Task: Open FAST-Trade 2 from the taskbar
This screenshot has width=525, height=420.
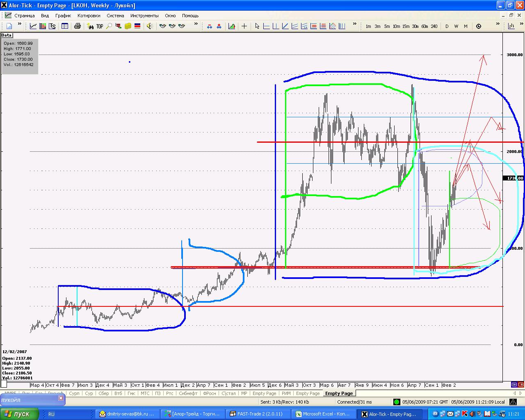Action: tap(259, 414)
